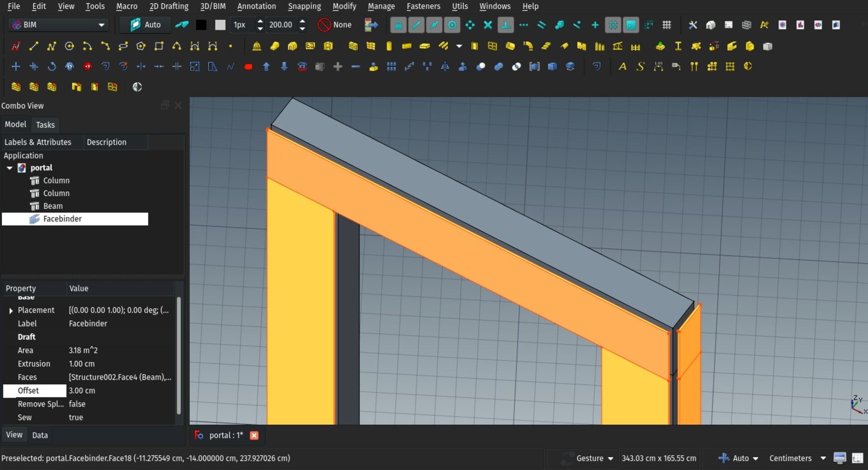Click the Window tool icon
Image resolution: width=868 pixels, height=470 pixels.
(492, 47)
